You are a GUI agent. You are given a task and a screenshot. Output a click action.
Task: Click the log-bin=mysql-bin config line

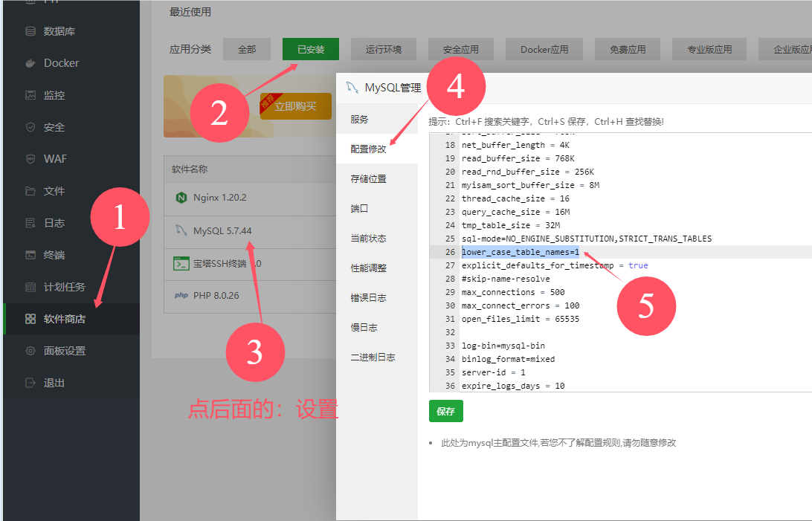(x=503, y=346)
